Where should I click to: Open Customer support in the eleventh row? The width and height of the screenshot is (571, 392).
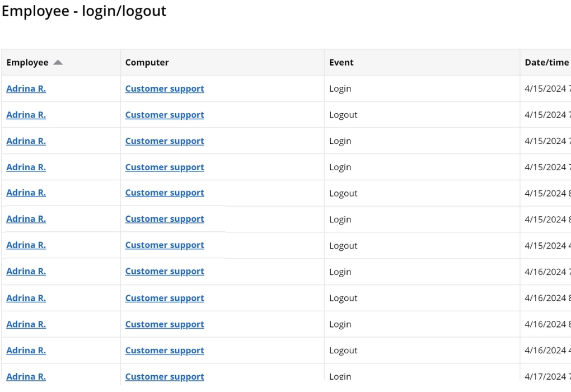(165, 351)
